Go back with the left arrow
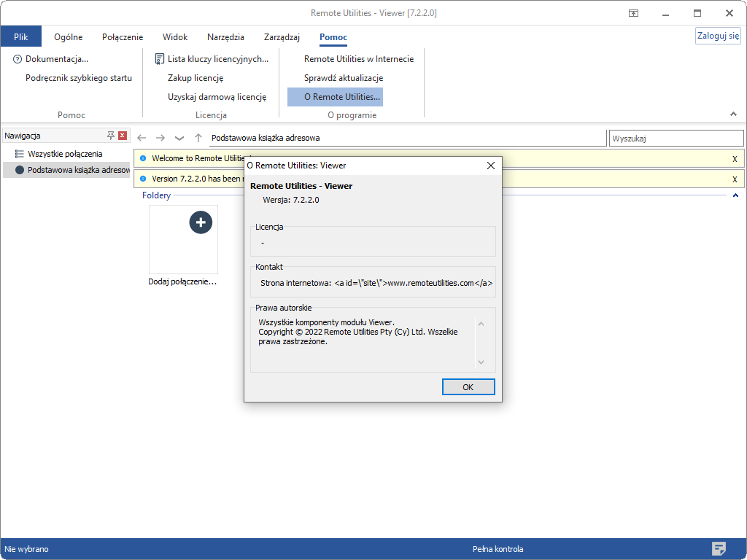This screenshot has height=560, width=747. tap(142, 138)
